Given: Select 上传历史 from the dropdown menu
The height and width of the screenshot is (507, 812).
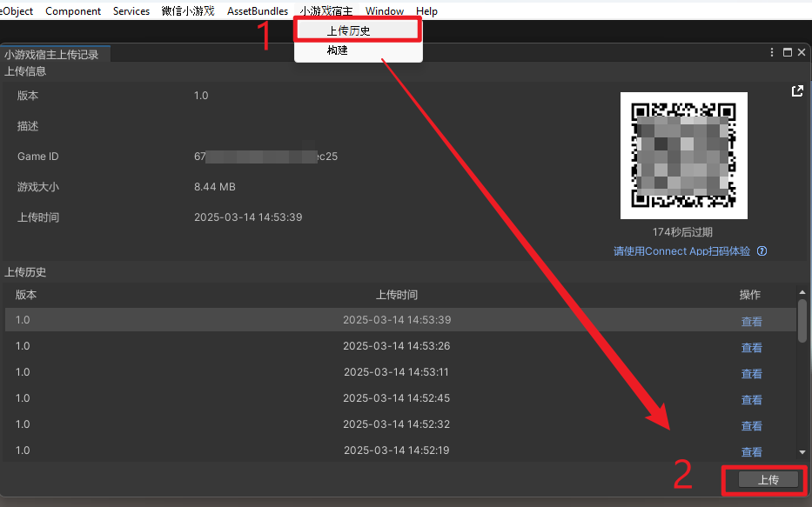Looking at the screenshot, I should point(348,30).
